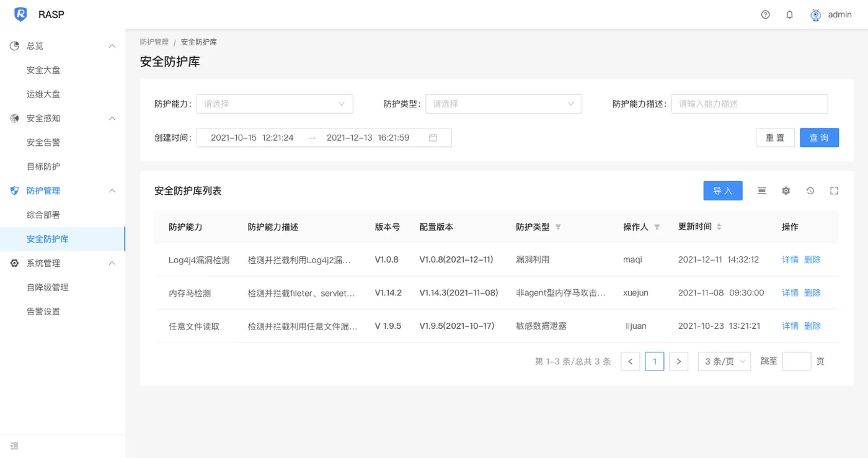Change table density via row-height icon
The height and width of the screenshot is (458, 868).
click(761, 191)
